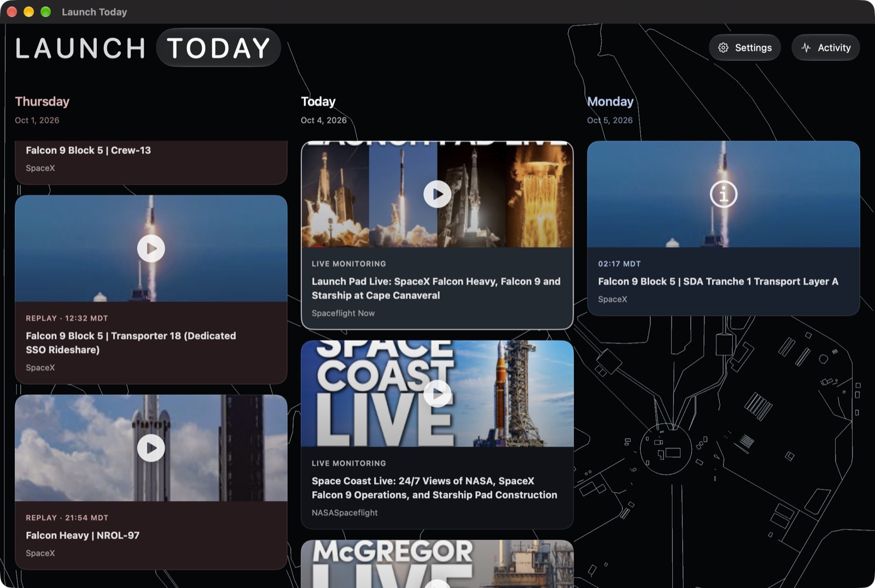Open the Activity button label
This screenshot has width=875, height=588.
[834, 48]
